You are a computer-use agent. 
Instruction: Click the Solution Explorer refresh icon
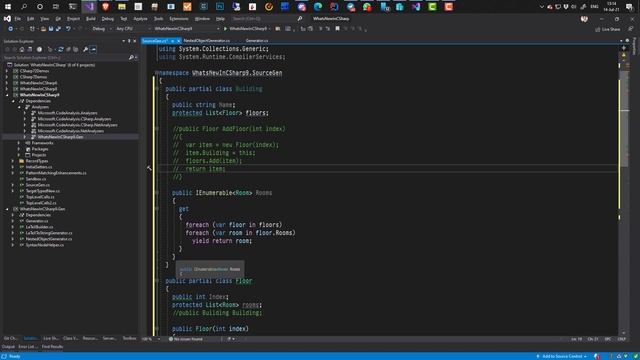tap(61, 49)
